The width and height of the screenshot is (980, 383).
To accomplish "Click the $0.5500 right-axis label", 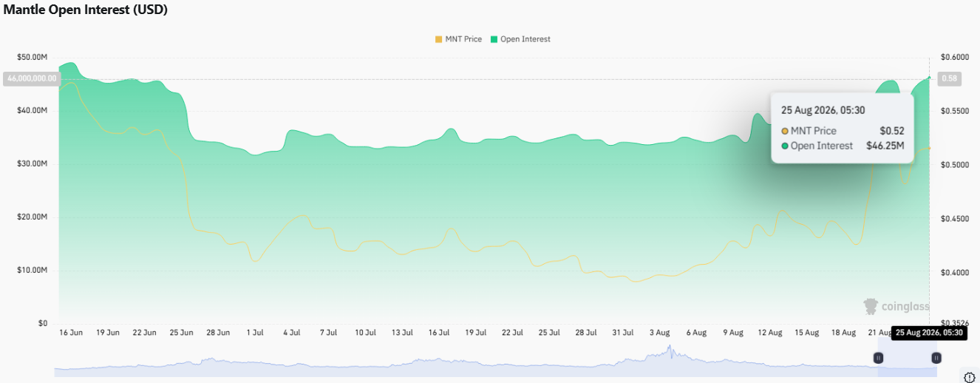I will [954, 110].
